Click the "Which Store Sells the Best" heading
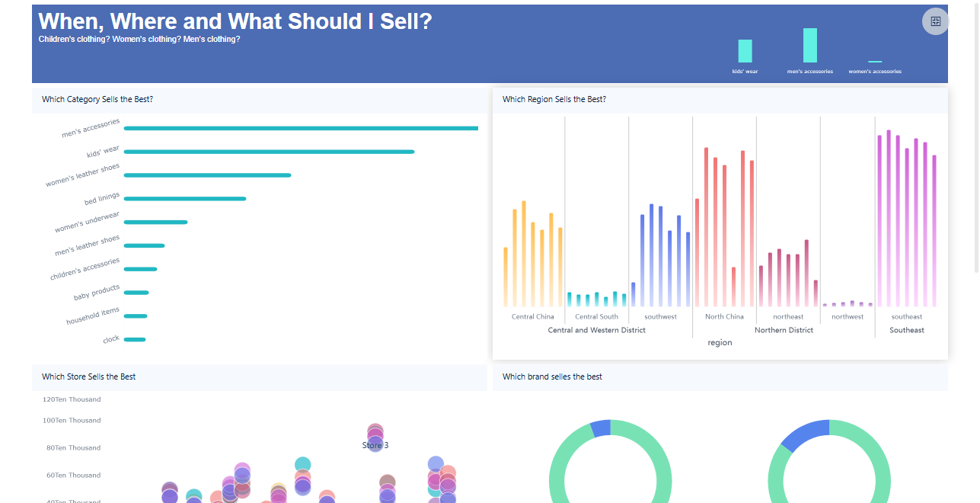This screenshot has height=503, width=980. [88, 377]
